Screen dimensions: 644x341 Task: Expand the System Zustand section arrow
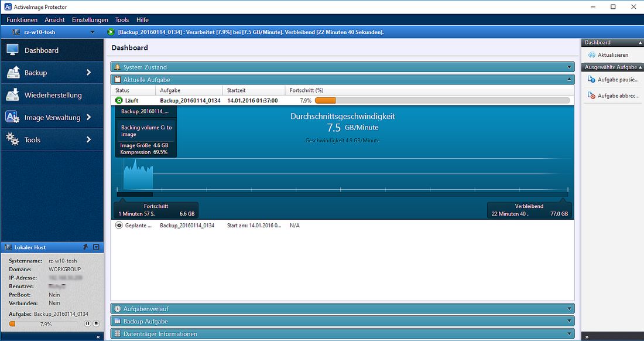coord(569,67)
